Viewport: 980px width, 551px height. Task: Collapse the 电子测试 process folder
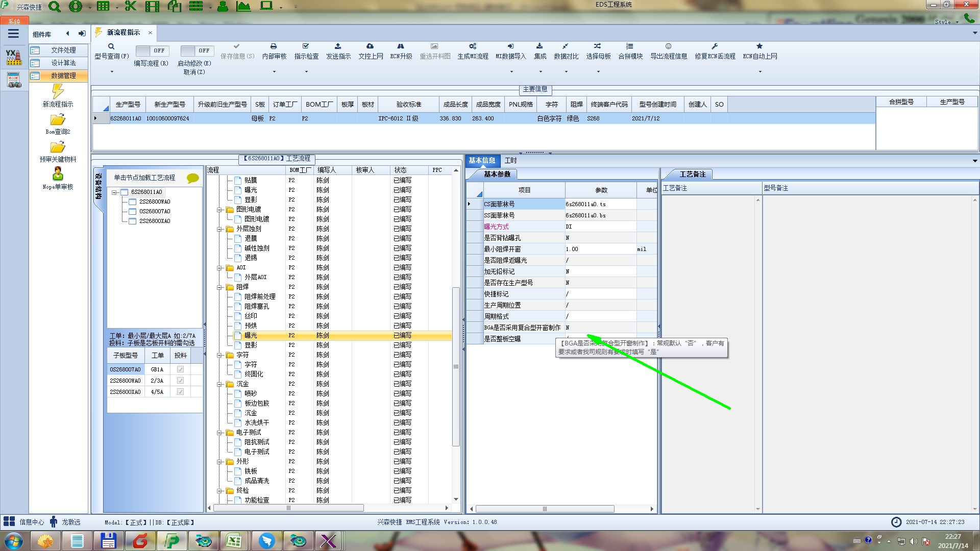click(x=219, y=433)
